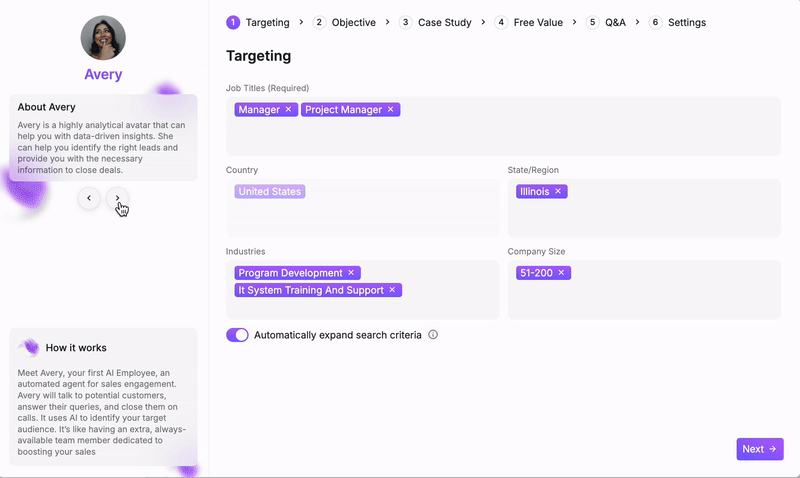Click the info icon beside expand search criteria
This screenshot has height=478, width=800.
pyautogui.click(x=433, y=335)
